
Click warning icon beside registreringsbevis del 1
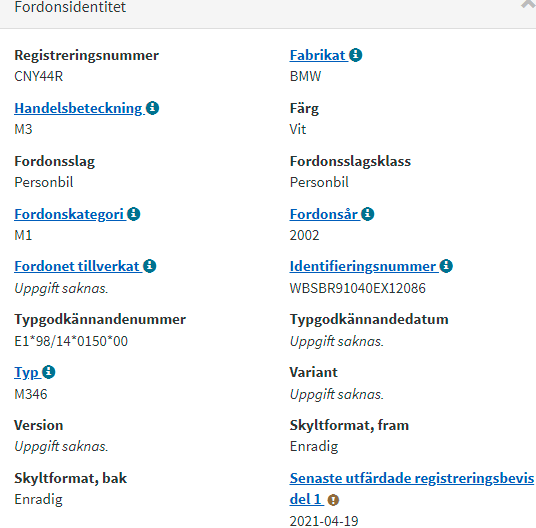pos(333,500)
